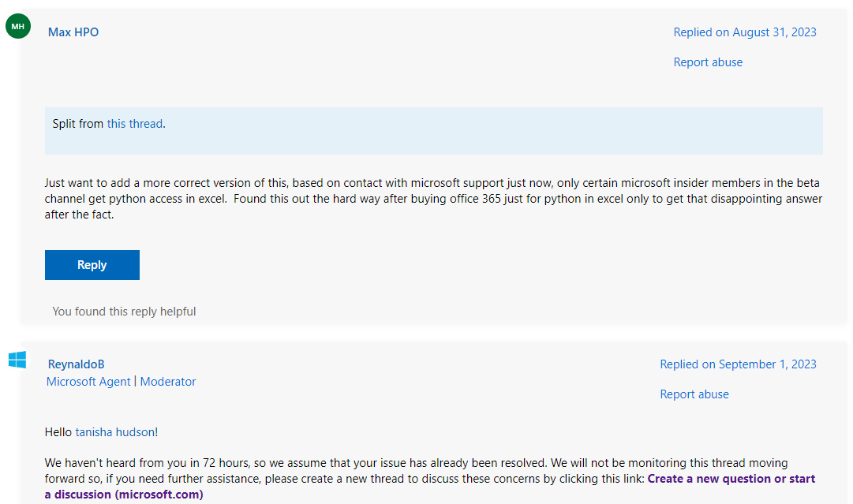Open ReynaldoB's profile link
Image resolution: width=853 pixels, height=504 pixels.
tap(77, 364)
